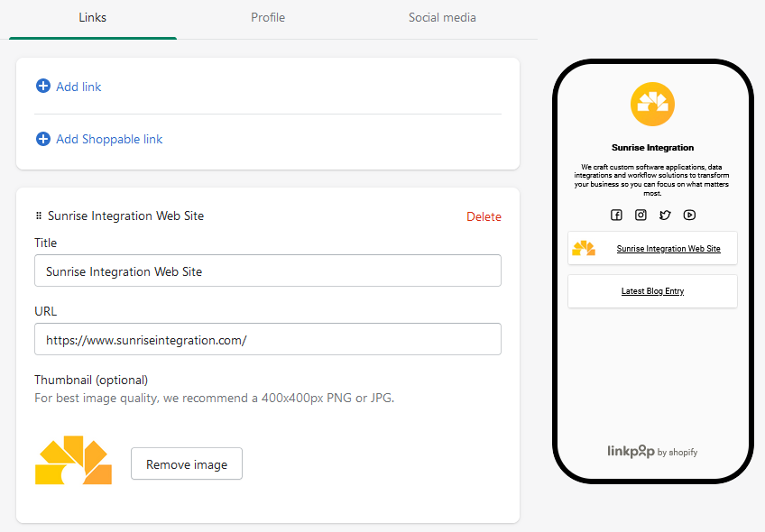Click the URL field label
This screenshot has height=532, width=765.
pyautogui.click(x=45, y=311)
